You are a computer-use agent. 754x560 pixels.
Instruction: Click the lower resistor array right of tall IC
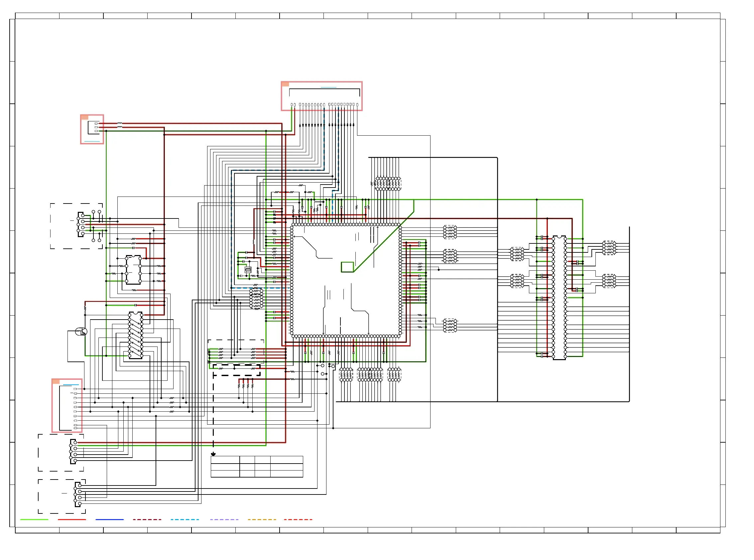609,281
